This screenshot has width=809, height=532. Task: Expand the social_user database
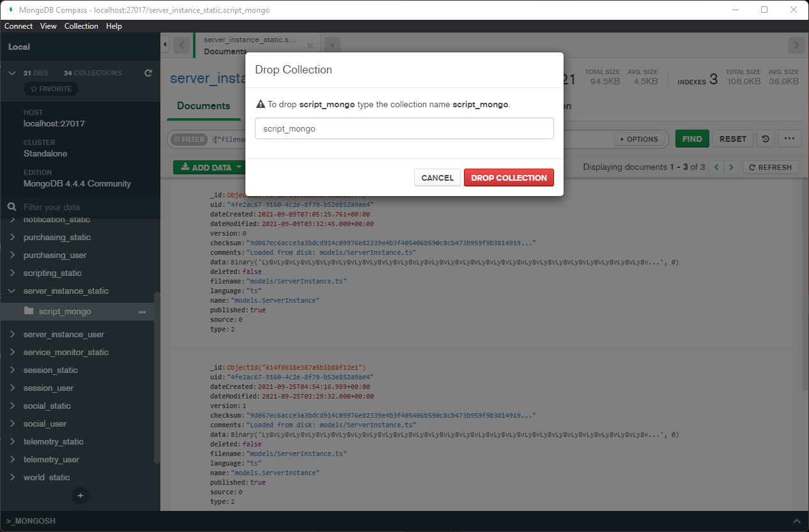point(12,423)
